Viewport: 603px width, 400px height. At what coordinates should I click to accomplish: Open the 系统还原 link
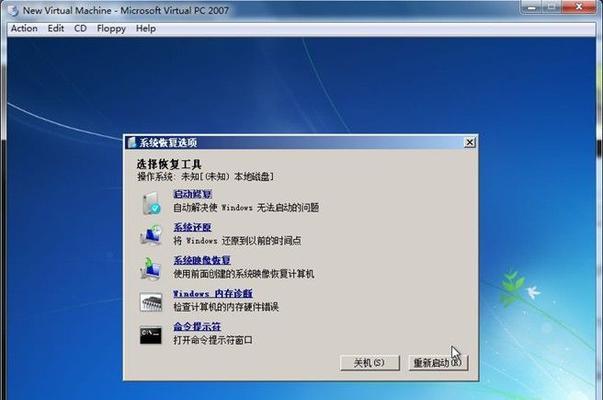192,227
